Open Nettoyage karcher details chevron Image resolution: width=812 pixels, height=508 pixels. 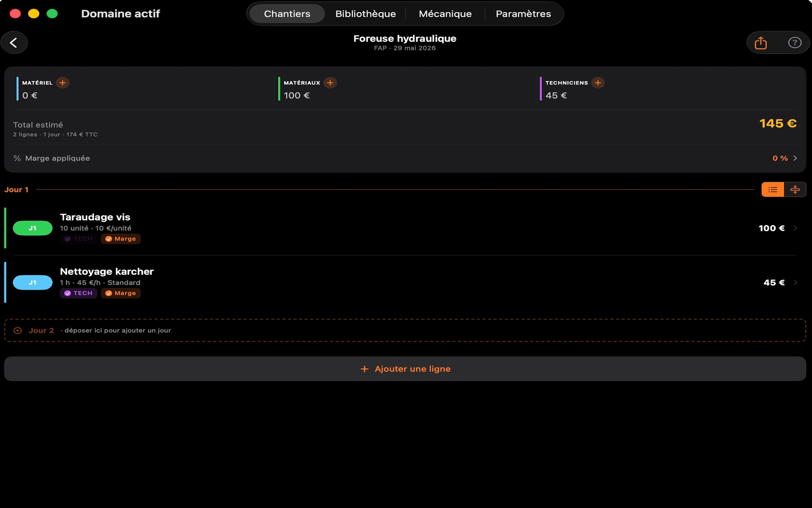pyautogui.click(x=795, y=283)
